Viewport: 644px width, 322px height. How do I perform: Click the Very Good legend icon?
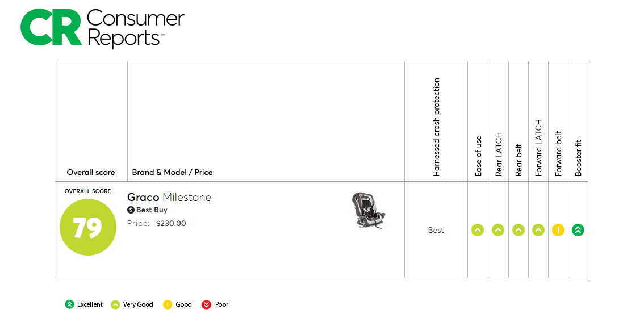tap(115, 304)
